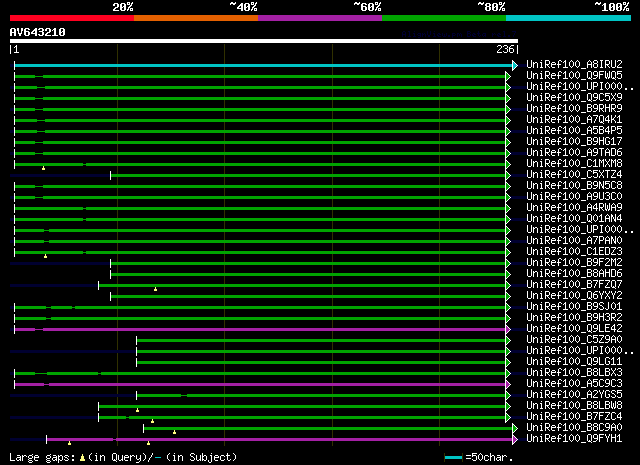Select the UniRef100_B8AHD6 label
Image resolution: width=640 pixels, height=465 pixels.
[574, 273]
